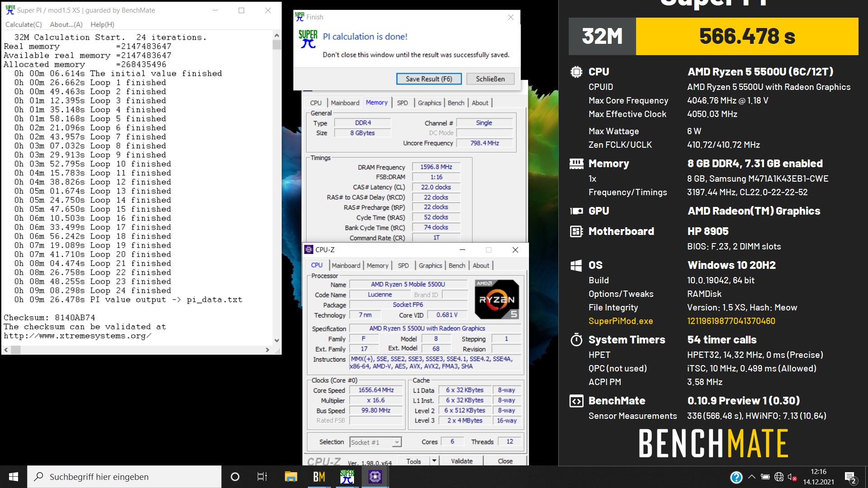The height and width of the screenshot is (488, 868).
Task: Open BenchMate BM icon on taskbar
Action: 319,477
